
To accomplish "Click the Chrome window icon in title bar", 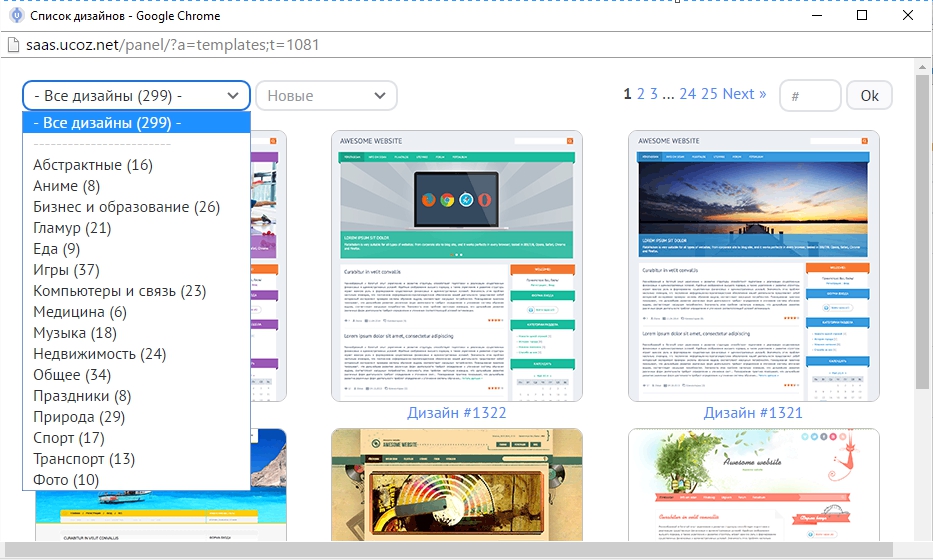I will click(17, 15).
